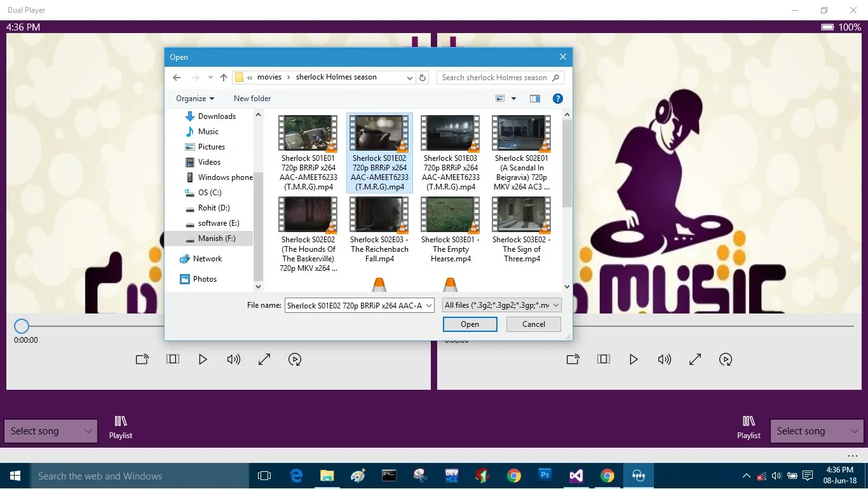
Task: Select software (E:) drive in navigation pane
Action: 218,223
